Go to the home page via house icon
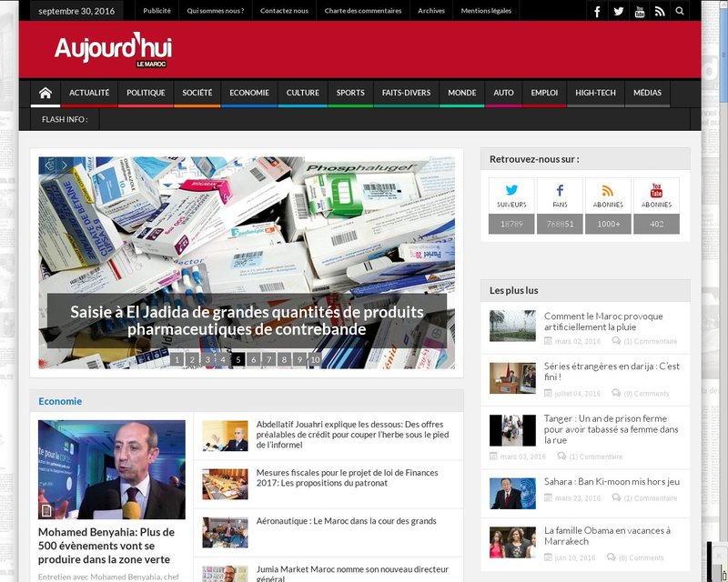The image size is (728, 582). [45, 93]
